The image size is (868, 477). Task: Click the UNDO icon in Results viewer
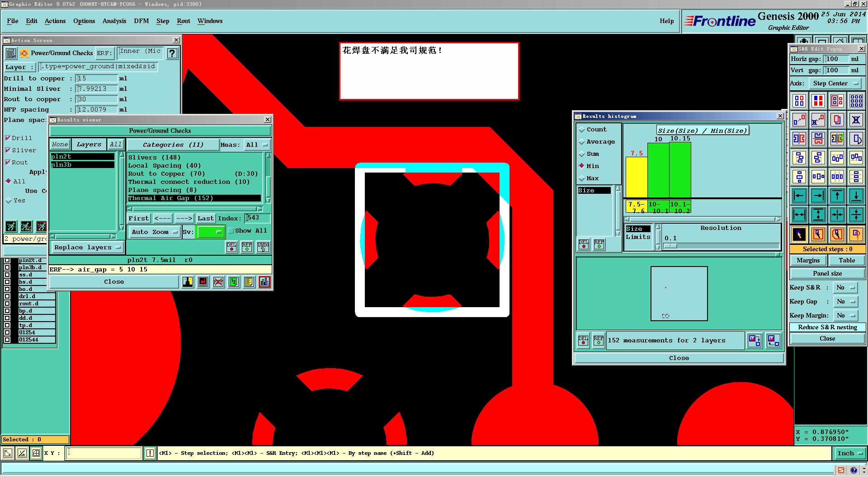coord(263,247)
